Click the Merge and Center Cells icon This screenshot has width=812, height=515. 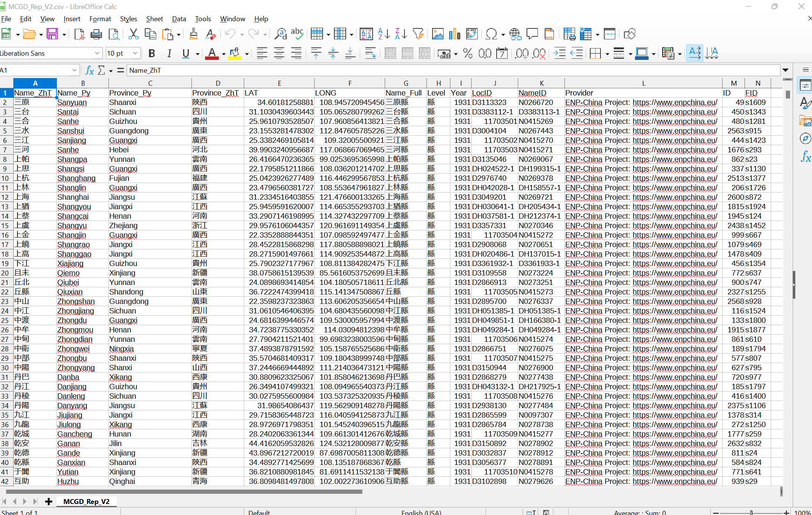pyautogui.click(x=390, y=53)
